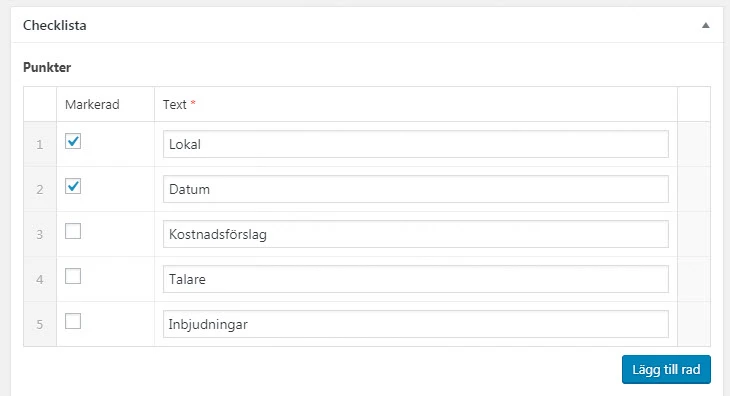Click the Inbjudningar text field
The image size is (730, 396).
(x=416, y=324)
